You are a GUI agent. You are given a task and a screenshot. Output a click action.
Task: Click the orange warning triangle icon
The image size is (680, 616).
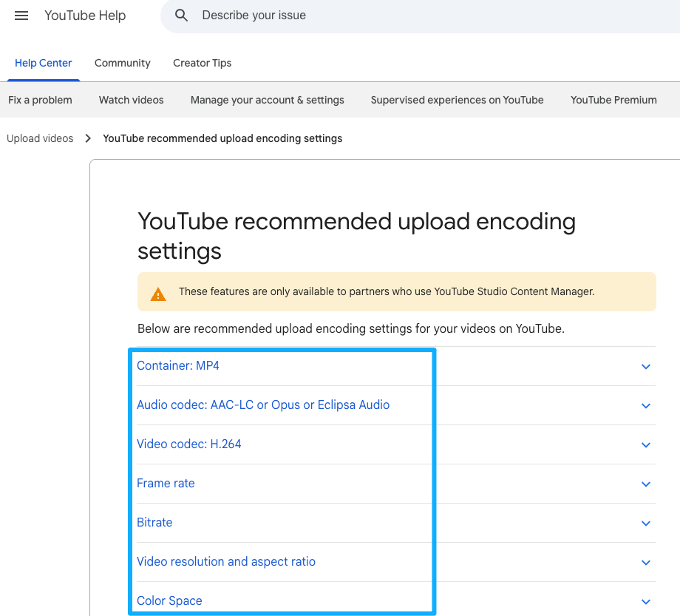(158, 294)
